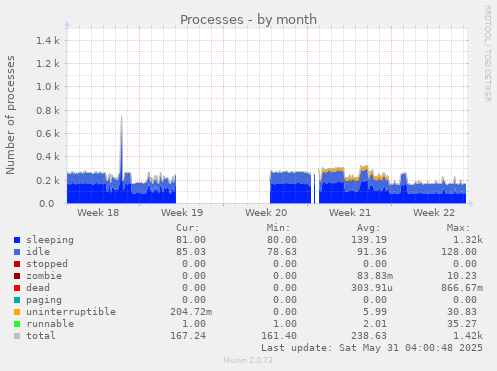This screenshot has width=497, height=371.
Task: Click the runnable max value '35.27'
Action: pyautogui.click(x=462, y=324)
